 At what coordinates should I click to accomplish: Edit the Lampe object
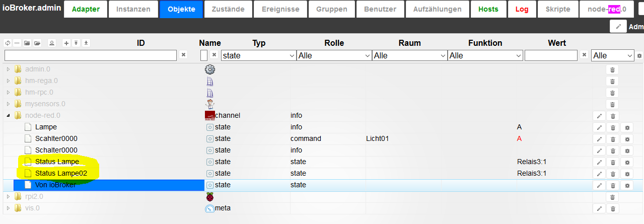[599, 127]
